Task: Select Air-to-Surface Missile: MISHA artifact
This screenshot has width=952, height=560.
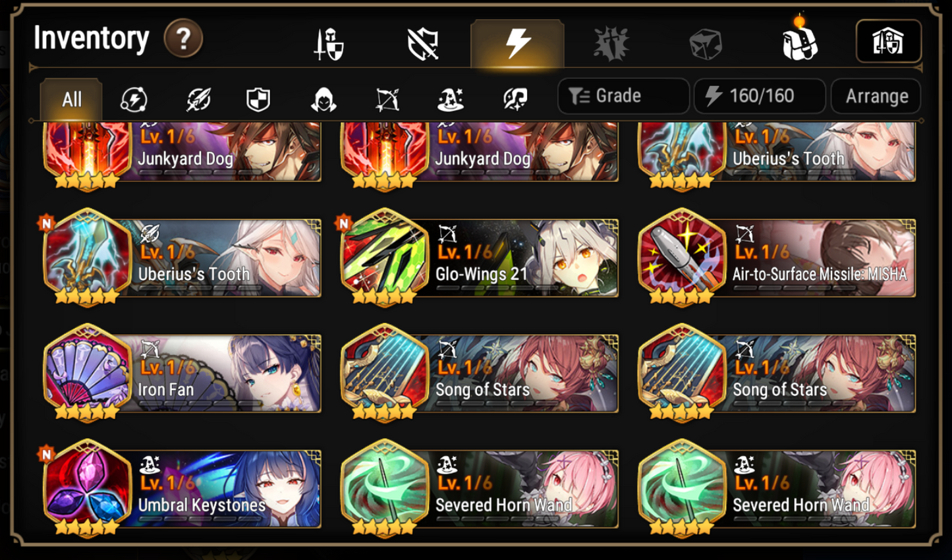Action: tap(777, 258)
